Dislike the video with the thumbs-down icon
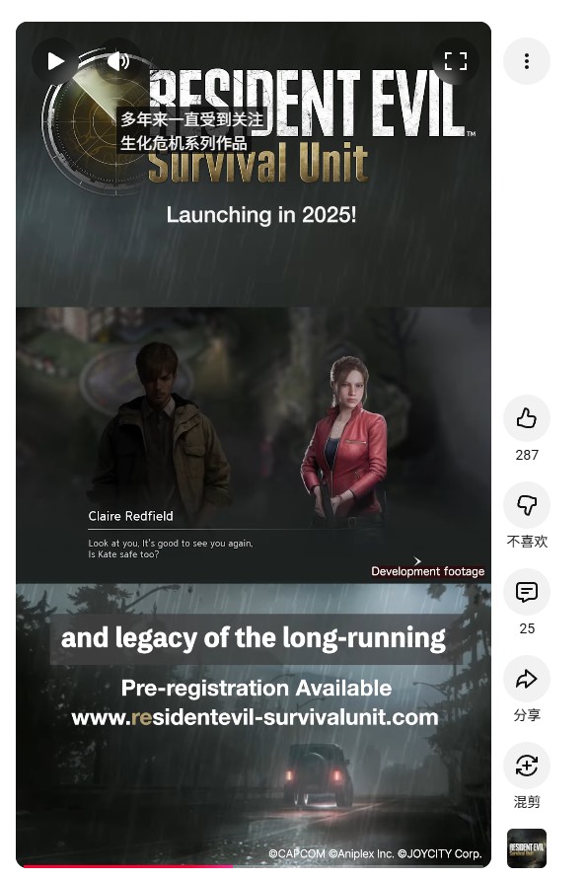This screenshot has width=588, height=878. pos(527,505)
